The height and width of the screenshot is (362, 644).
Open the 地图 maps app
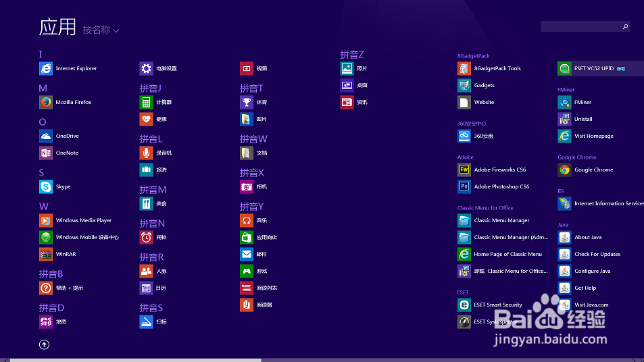53,321
